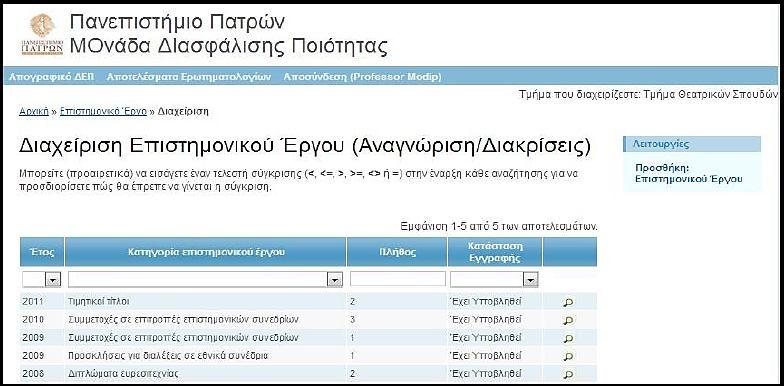Open magnifier icon for the 2010 row
784x386 pixels.
[568, 320]
